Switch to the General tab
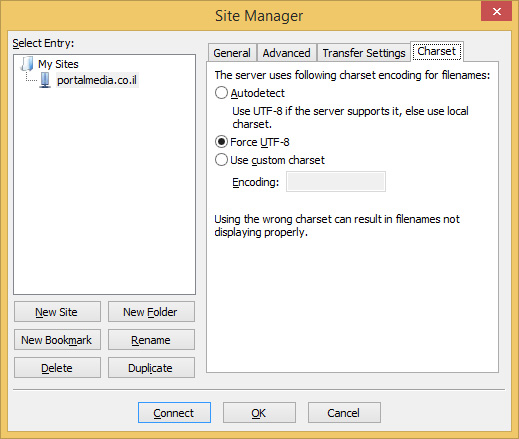The height and width of the screenshot is (439, 519). point(232,53)
